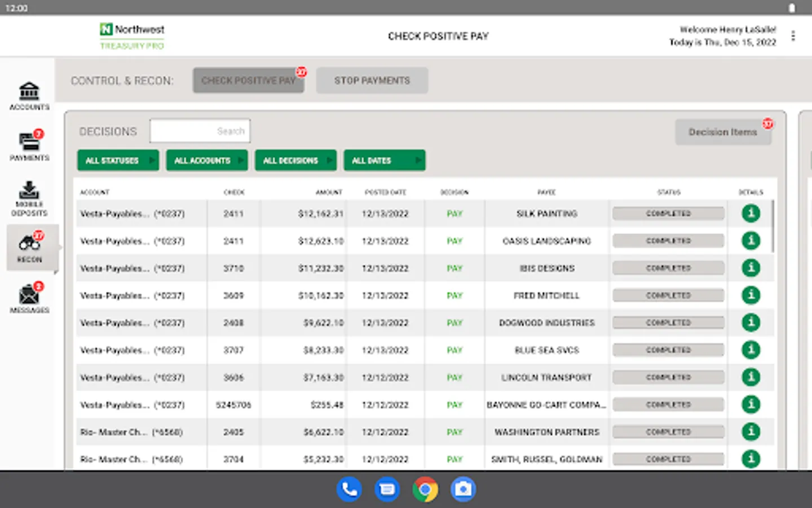
Task: Click the Decision Items button
Action: pos(722,132)
